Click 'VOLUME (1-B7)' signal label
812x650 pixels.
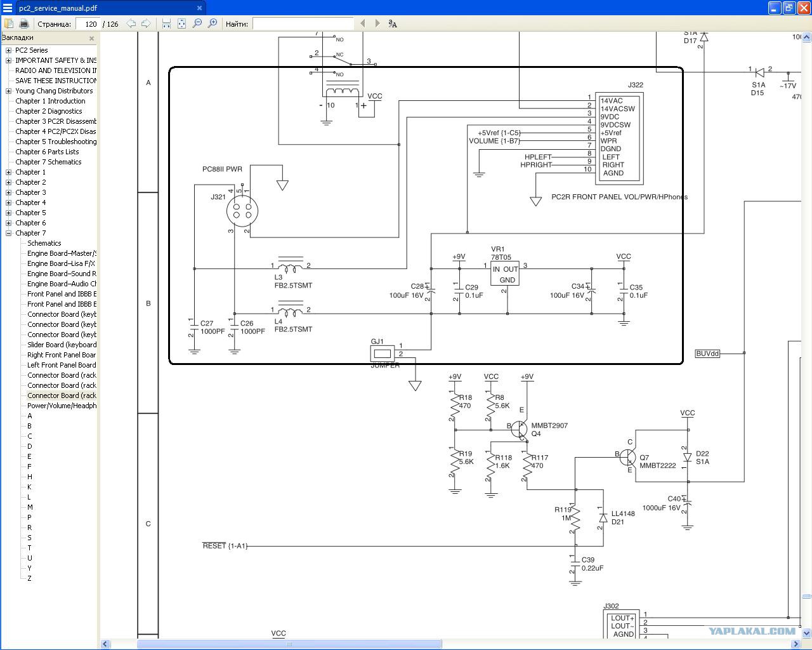pyautogui.click(x=494, y=141)
